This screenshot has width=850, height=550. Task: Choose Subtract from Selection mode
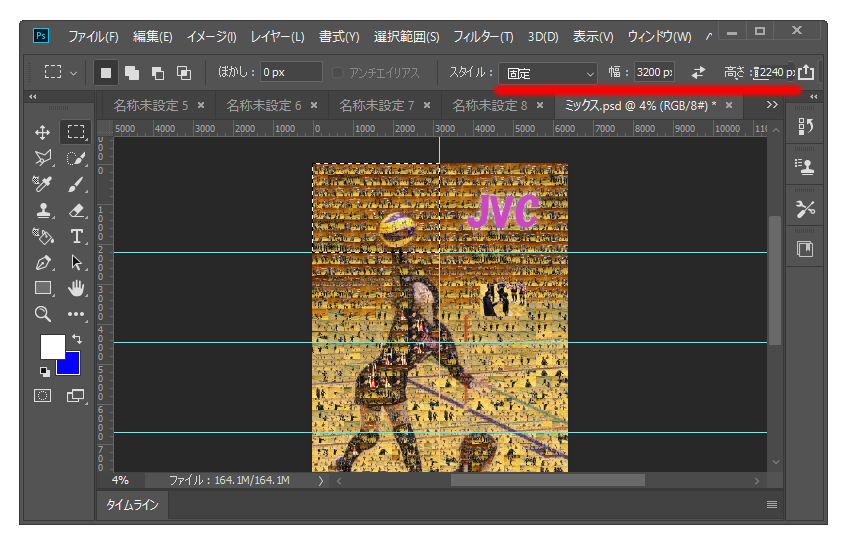tap(158, 73)
